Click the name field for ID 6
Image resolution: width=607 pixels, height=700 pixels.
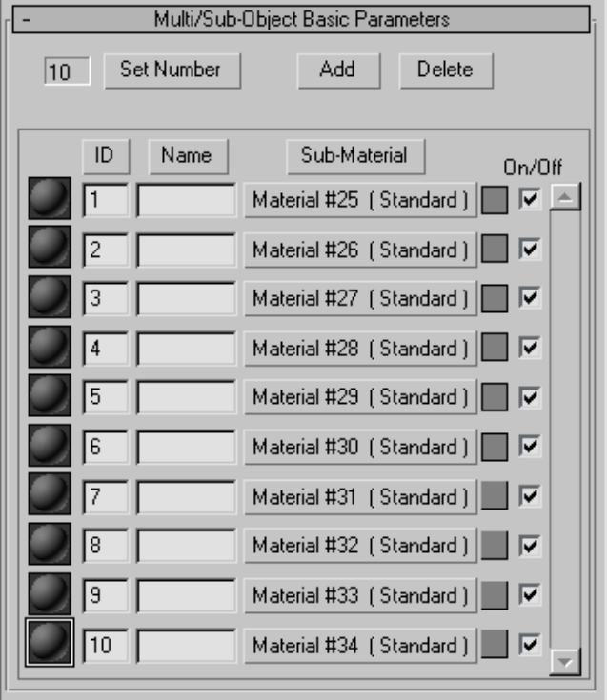tap(187, 447)
